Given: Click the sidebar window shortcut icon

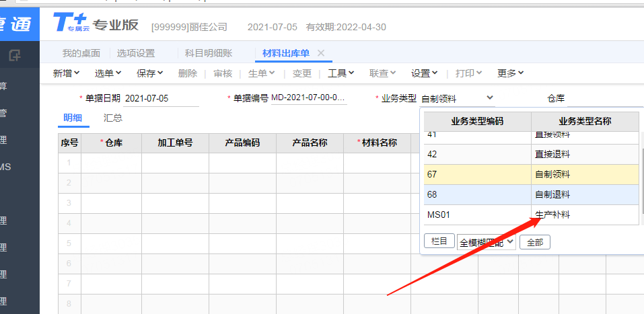Looking at the screenshot, I should tap(15, 54).
